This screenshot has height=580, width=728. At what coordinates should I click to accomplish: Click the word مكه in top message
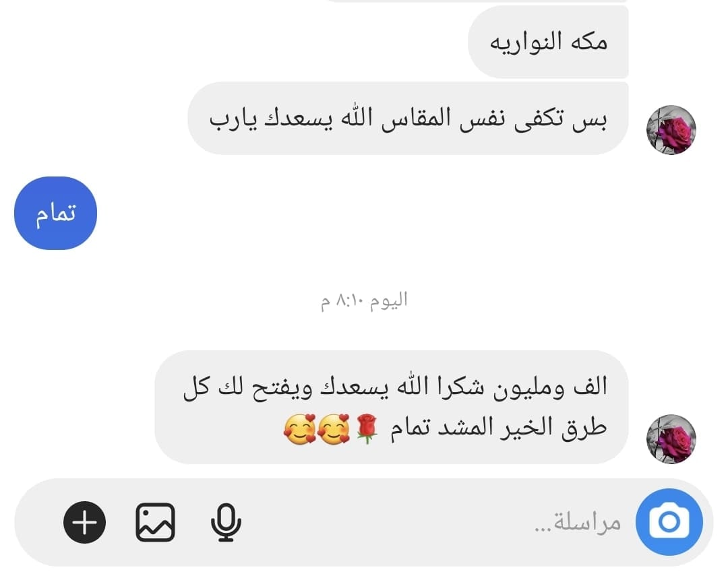click(589, 42)
